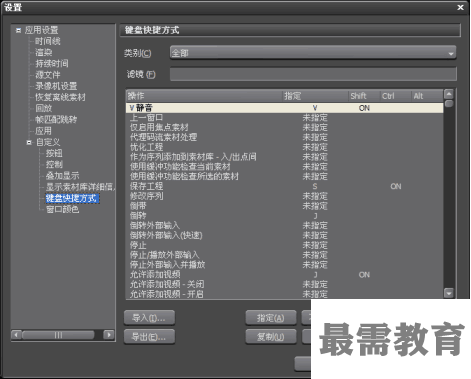Select the 代理码流素材处理 row

click(x=285, y=137)
